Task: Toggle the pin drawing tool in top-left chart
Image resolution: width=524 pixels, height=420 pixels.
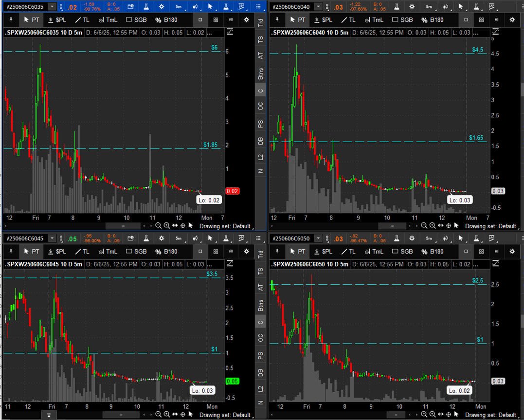Action: (11, 20)
